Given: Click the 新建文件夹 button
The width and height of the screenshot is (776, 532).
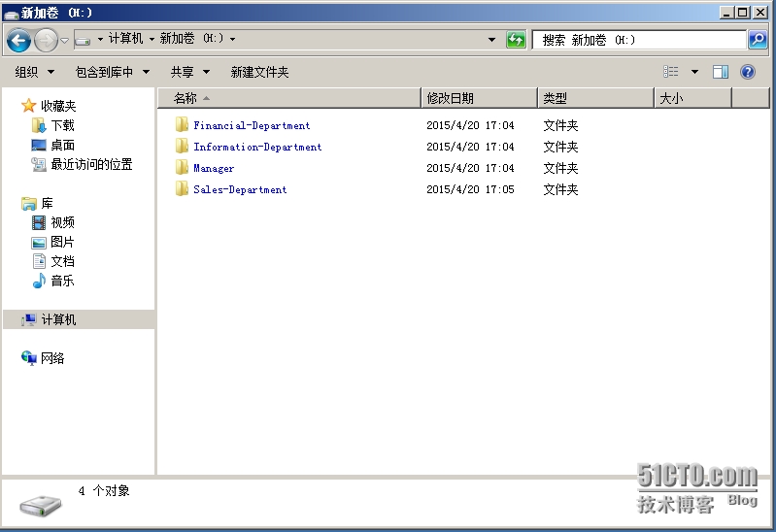Looking at the screenshot, I should [259, 72].
